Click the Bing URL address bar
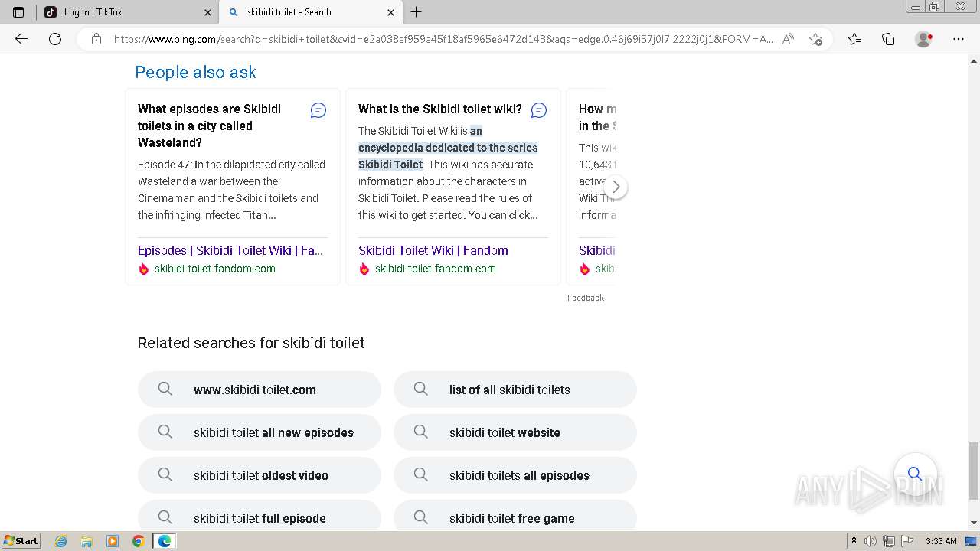Screen dimensions: 980x551 443,39
